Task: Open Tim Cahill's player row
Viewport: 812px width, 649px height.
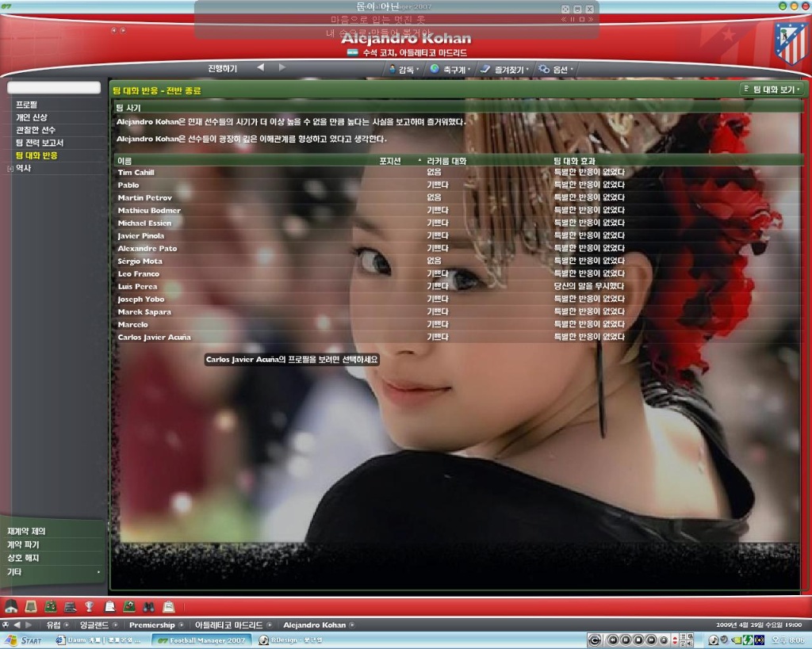Action: coord(458,172)
